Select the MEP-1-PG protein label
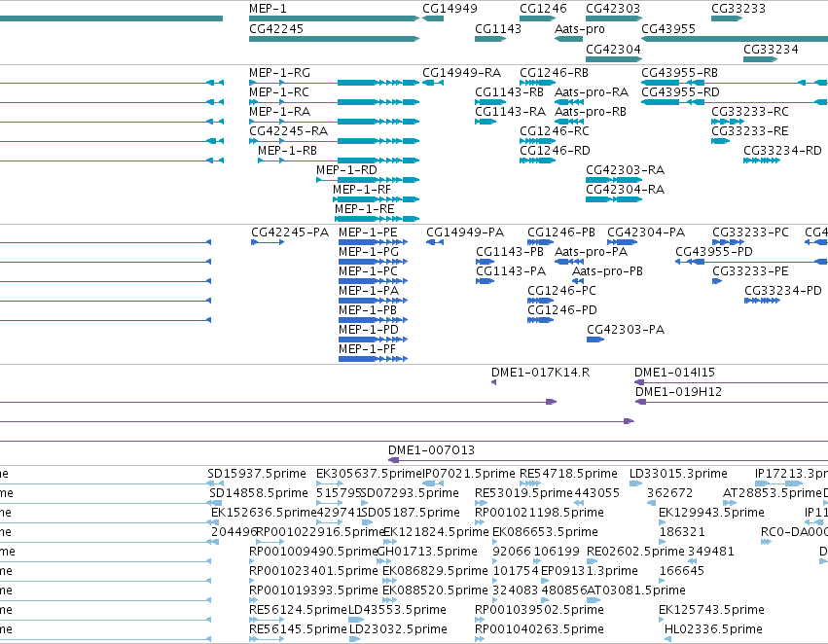This screenshot has width=828, height=644. (369, 252)
